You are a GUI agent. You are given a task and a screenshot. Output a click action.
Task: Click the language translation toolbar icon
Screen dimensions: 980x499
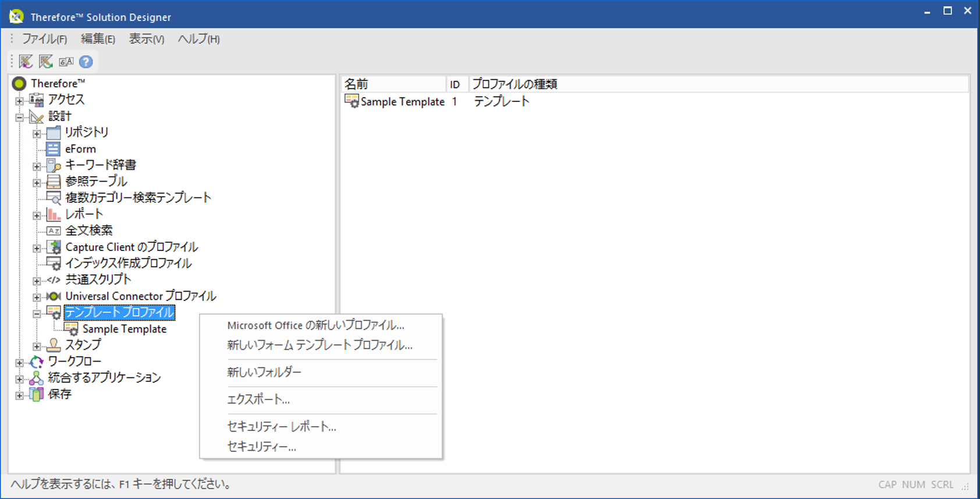pyautogui.click(x=66, y=61)
